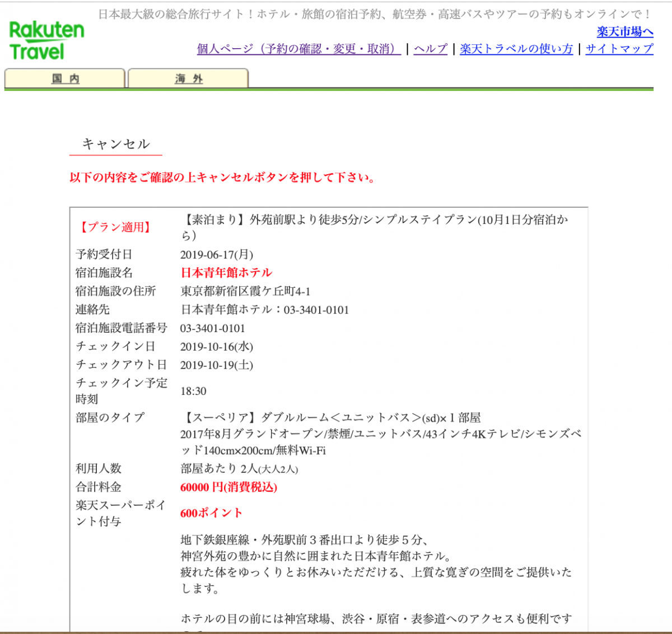The height and width of the screenshot is (634, 672).
Task: Click the address 東京都新宿区霞ケ丘町4-1
Action: [x=245, y=291]
